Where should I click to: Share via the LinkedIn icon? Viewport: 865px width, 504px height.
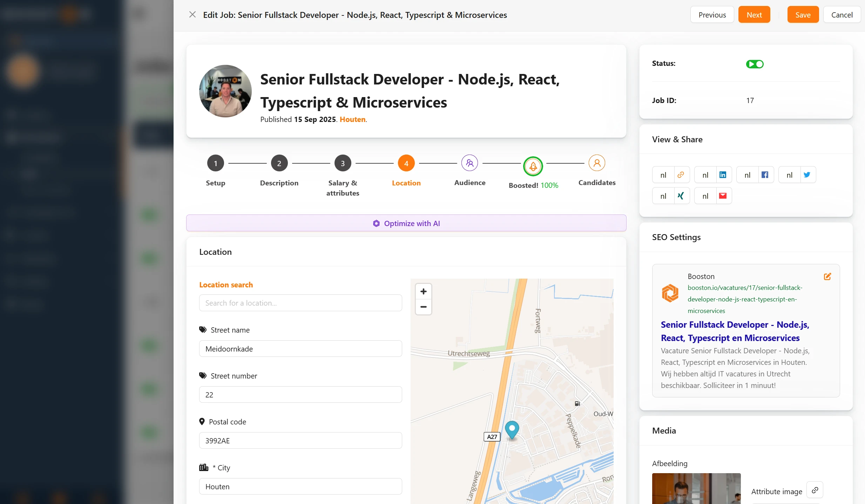point(723,175)
